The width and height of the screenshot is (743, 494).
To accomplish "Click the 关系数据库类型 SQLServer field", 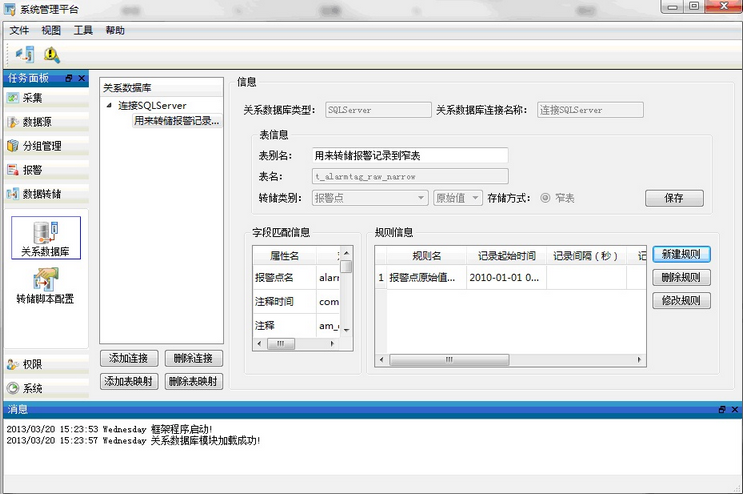I will (378, 110).
